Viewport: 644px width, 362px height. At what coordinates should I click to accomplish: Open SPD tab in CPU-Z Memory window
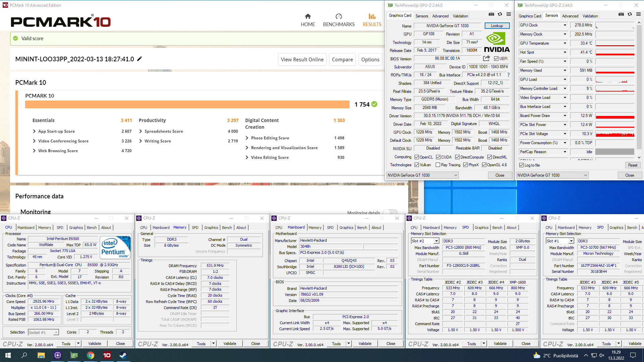[195, 228]
